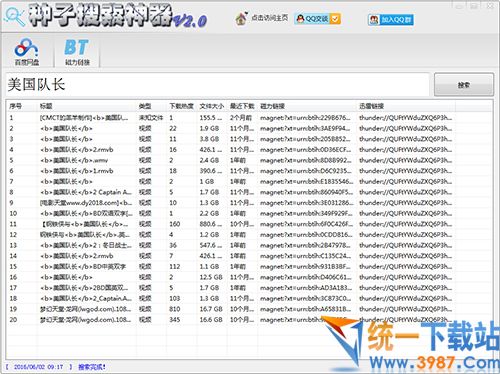Click the join QQ group button
The height and width of the screenshot is (374, 500).
[x=391, y=20]
